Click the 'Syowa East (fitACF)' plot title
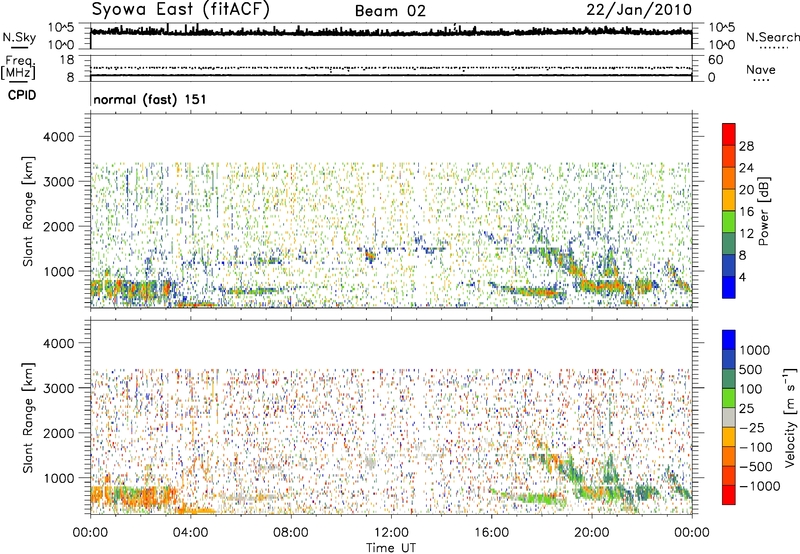This screenshot has height=554, width=800. pos(181,10)
